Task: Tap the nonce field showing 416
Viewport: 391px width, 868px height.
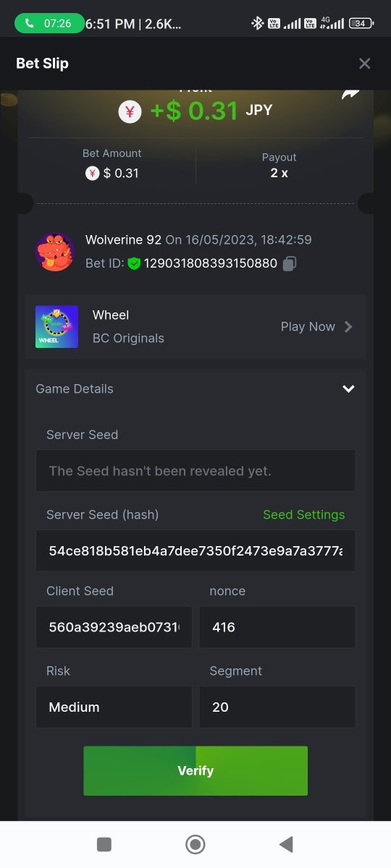Action: [x=277, y=627]
